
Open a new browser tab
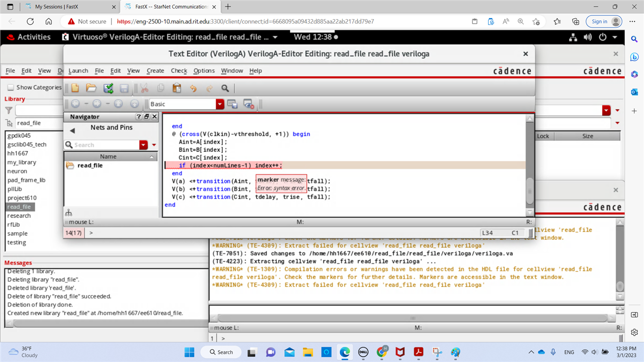228,7
